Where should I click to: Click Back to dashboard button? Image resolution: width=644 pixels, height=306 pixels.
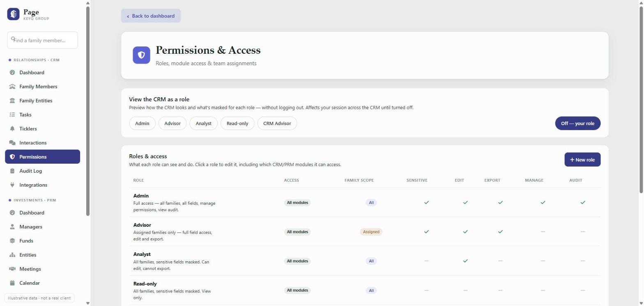pyautogui.click(x=151, y=16)
